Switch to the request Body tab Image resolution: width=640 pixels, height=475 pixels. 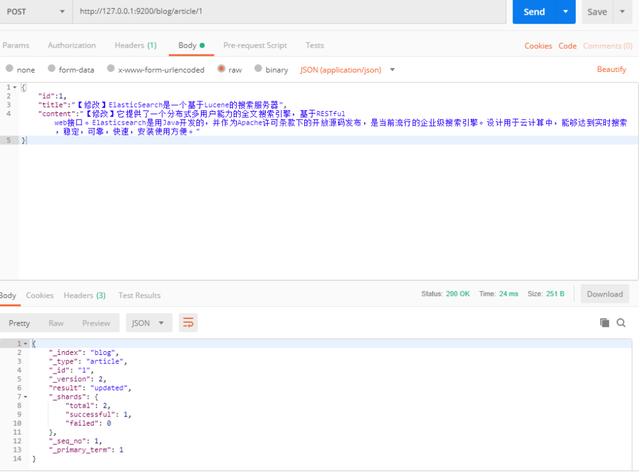(191, 45)
